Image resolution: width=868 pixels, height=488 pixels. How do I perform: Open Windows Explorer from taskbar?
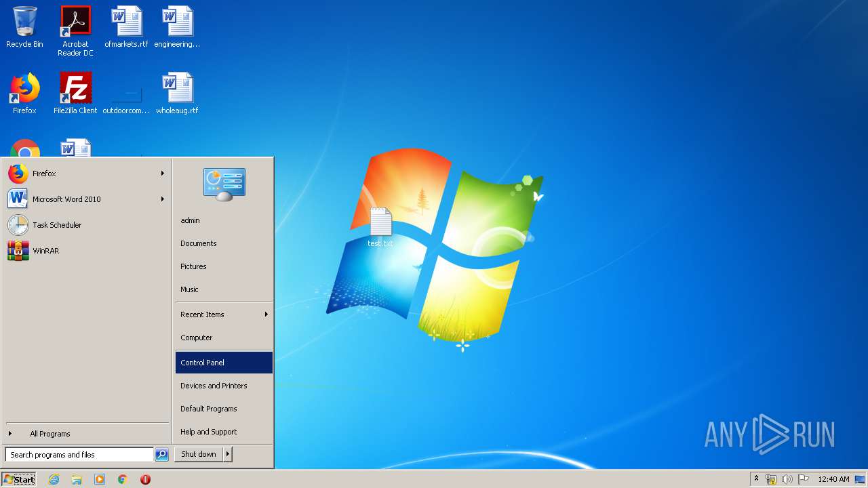point(77,479)
